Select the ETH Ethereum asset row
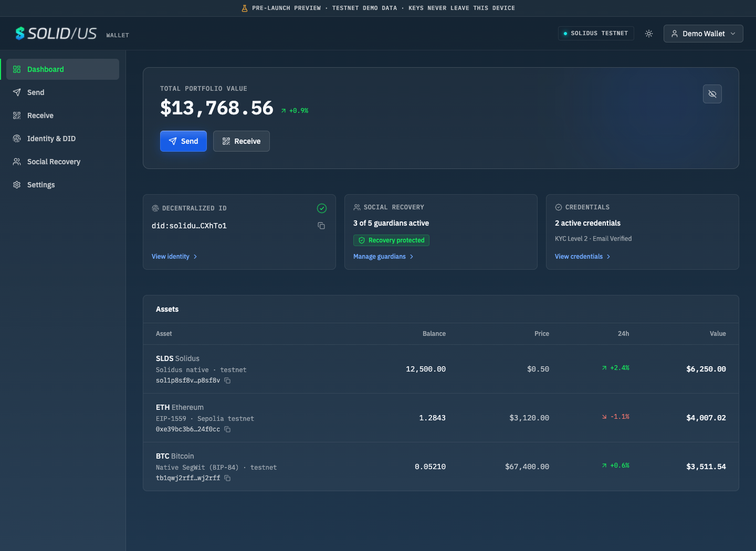The image size is (756, 551). point(441,418)
